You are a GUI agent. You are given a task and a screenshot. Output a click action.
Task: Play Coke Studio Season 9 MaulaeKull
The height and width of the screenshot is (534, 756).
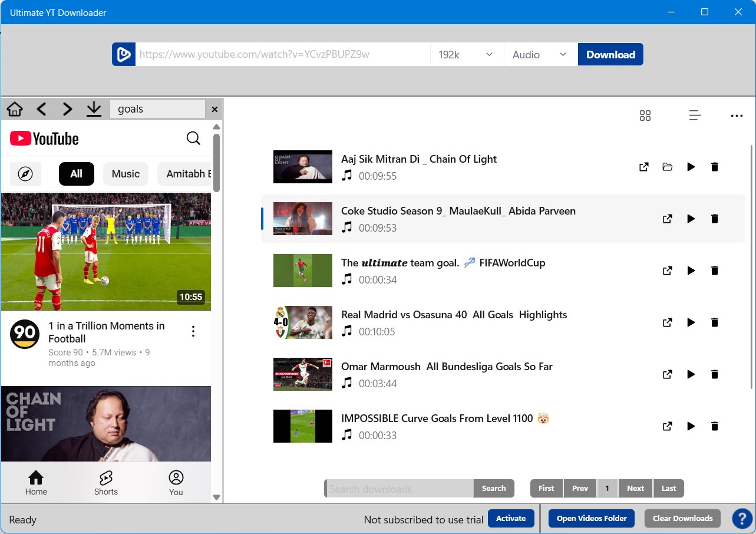pyautogui.click(x=691, y=219)
